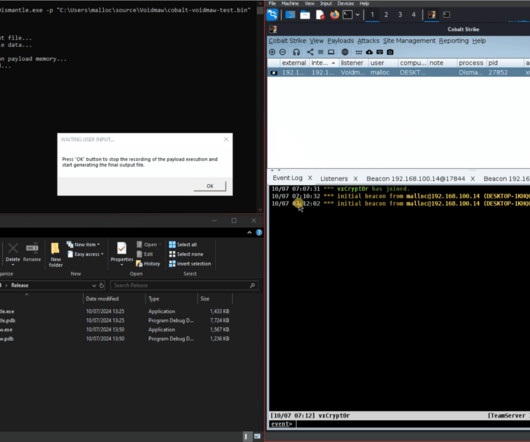Open the Site Management menu
The image size is (530, 442).
pyautogui.click(x=409, y=41)
